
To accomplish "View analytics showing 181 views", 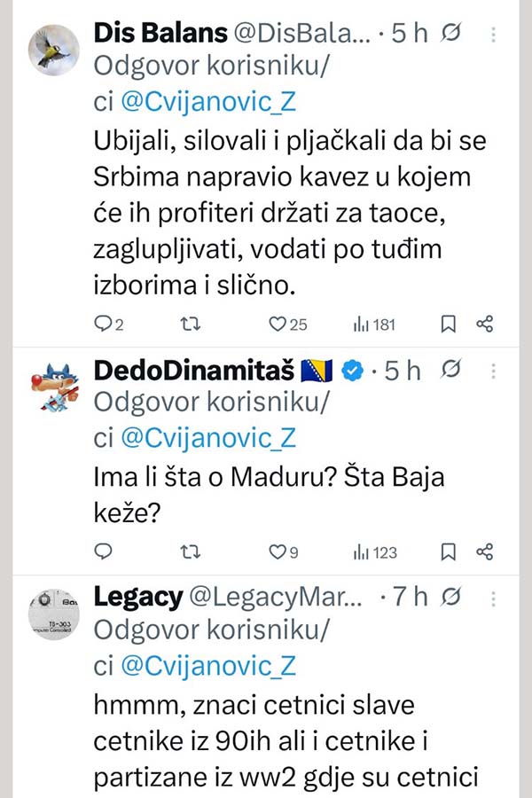I will (x=373, y=325).
